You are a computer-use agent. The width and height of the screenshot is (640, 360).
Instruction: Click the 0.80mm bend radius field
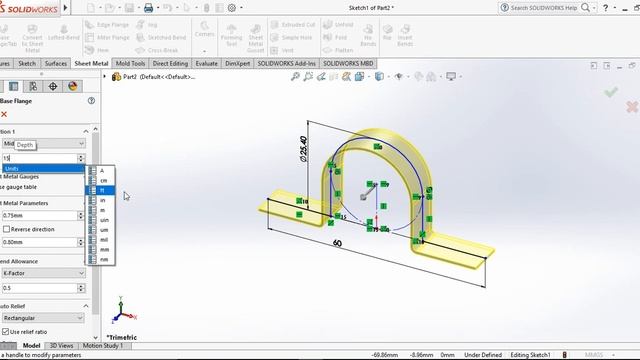(x=39, y=242)
